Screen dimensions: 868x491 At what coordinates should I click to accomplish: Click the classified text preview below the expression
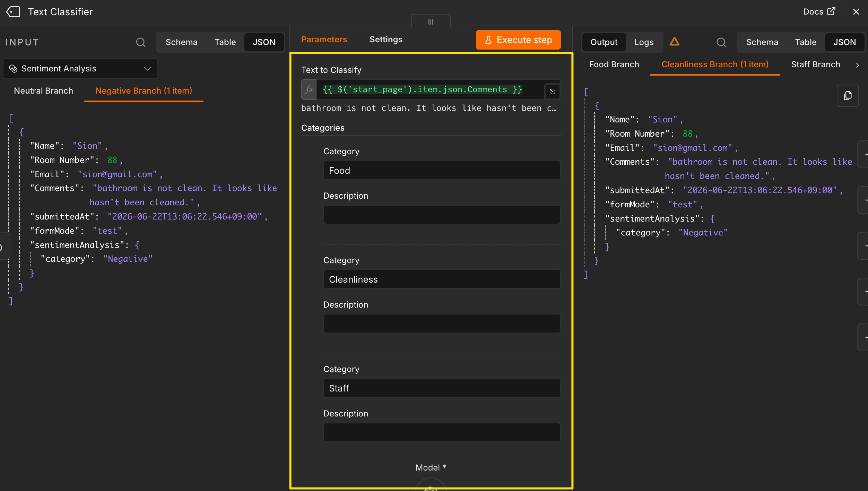coord(429,108)
